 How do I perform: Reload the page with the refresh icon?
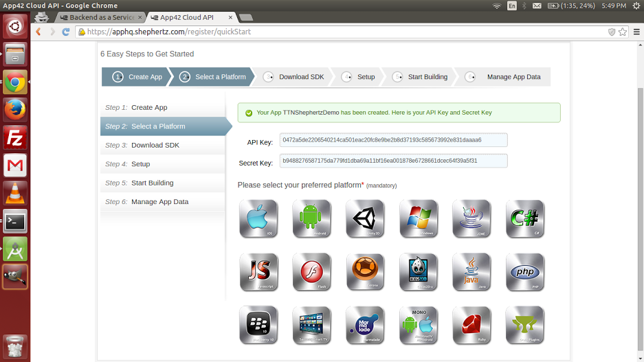click(66, 32)
